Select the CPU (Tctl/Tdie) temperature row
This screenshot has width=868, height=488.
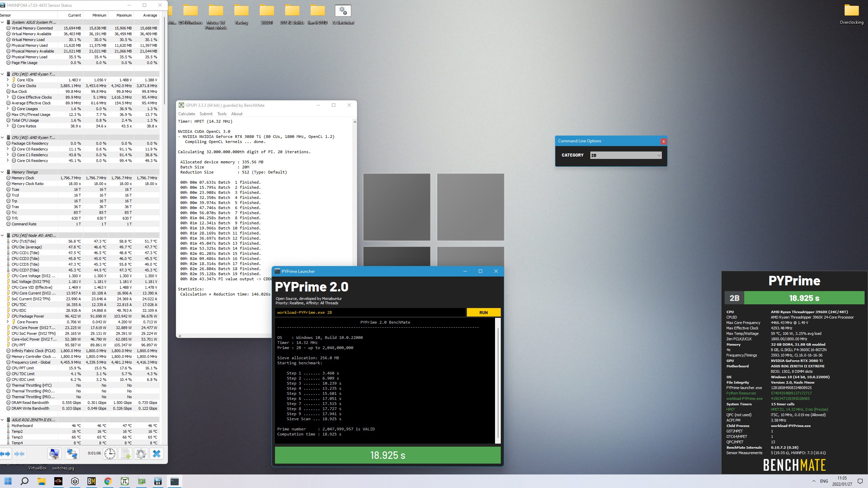coord(80,241)
